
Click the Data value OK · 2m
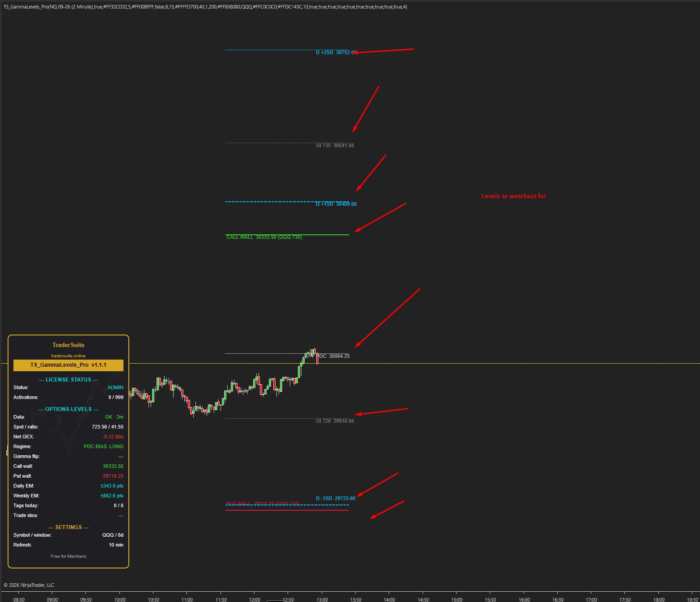click(114, 417)
